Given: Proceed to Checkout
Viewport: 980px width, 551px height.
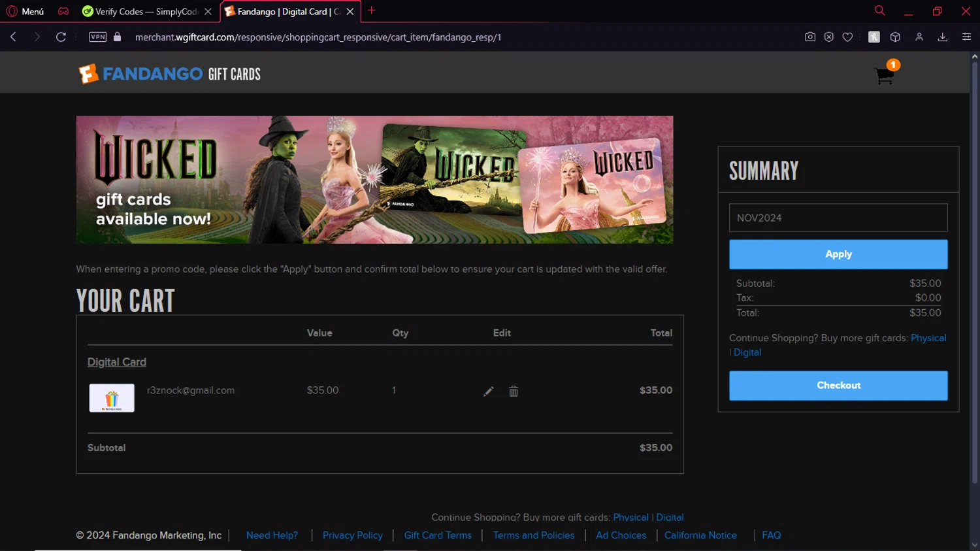Looking at the screenshot, I should click(838, 386).
